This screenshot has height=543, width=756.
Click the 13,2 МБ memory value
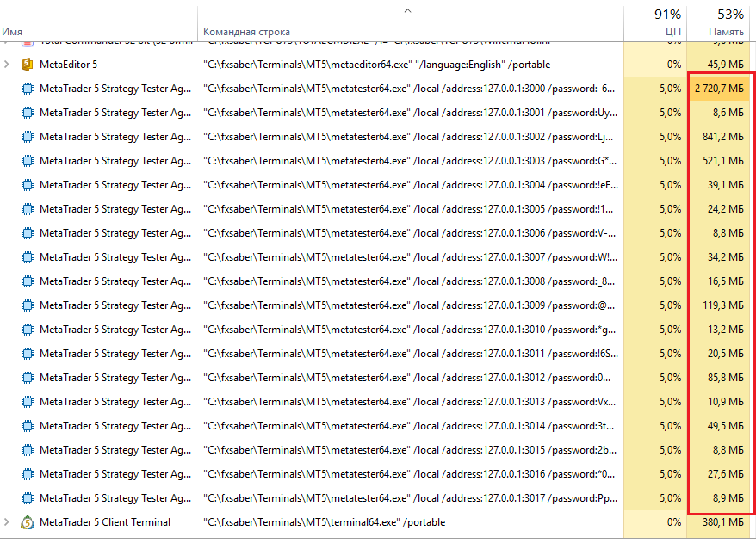726,330
